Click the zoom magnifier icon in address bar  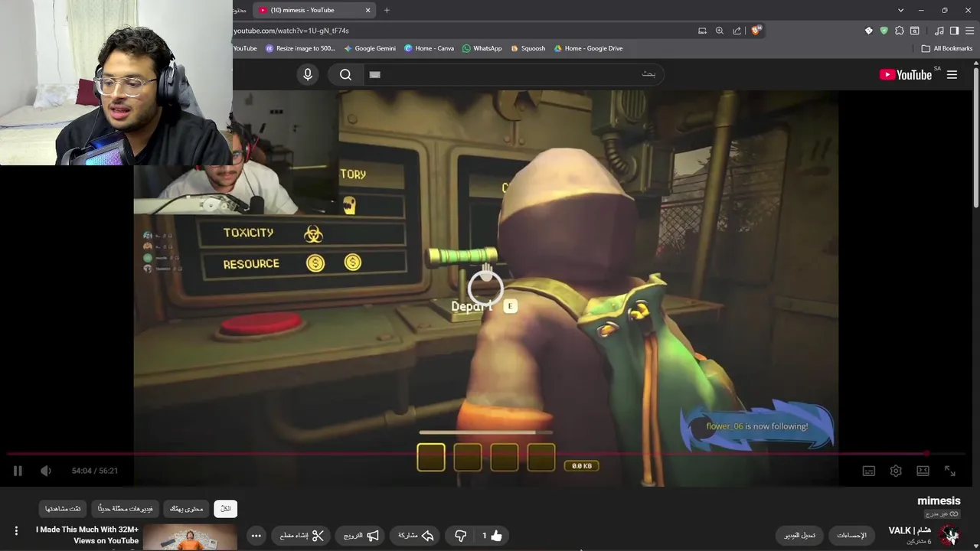[719, 31]
